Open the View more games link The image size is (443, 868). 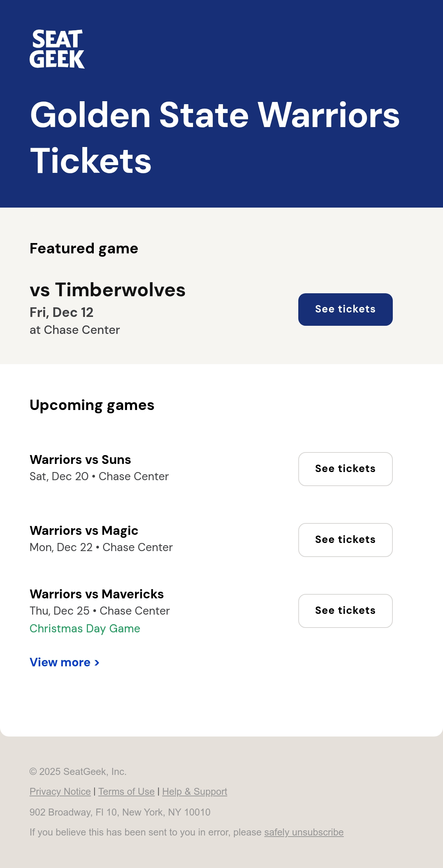65,662
